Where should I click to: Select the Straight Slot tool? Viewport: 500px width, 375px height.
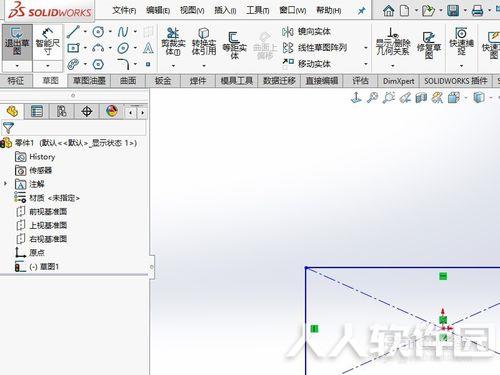(73, 64)
